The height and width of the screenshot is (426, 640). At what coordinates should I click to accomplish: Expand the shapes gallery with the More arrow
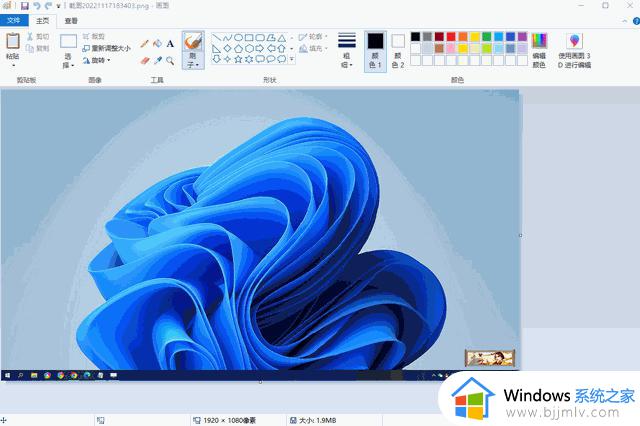(x=292, y=59)
